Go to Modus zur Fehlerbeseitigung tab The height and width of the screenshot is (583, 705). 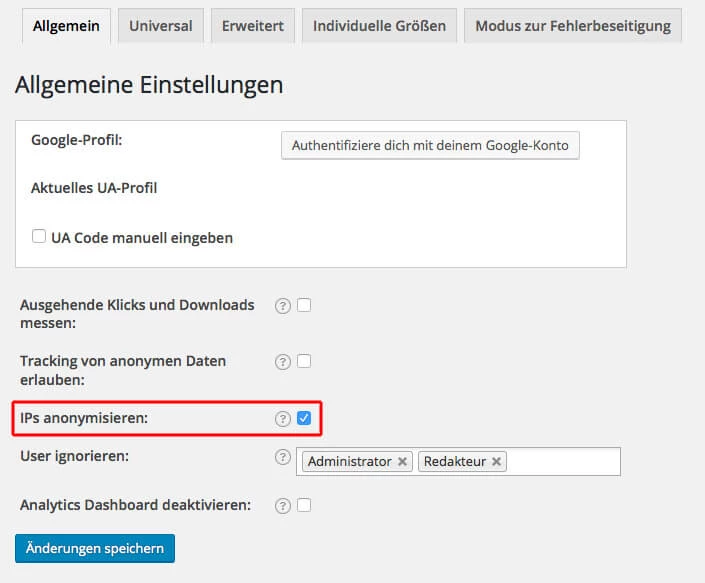point(573,26)
